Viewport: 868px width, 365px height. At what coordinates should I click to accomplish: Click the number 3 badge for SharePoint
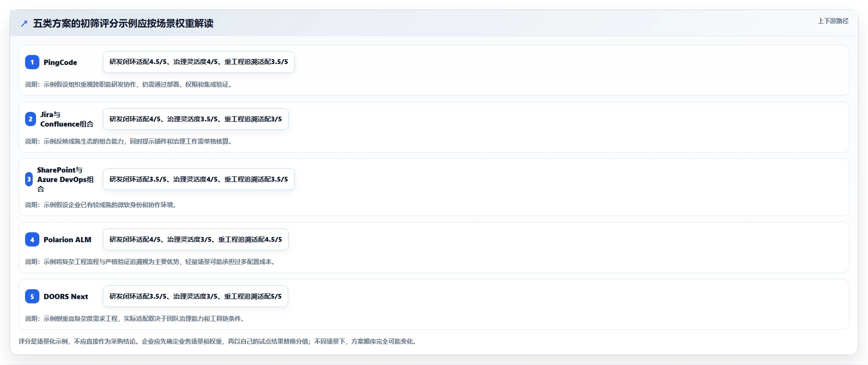pos(29,179)
